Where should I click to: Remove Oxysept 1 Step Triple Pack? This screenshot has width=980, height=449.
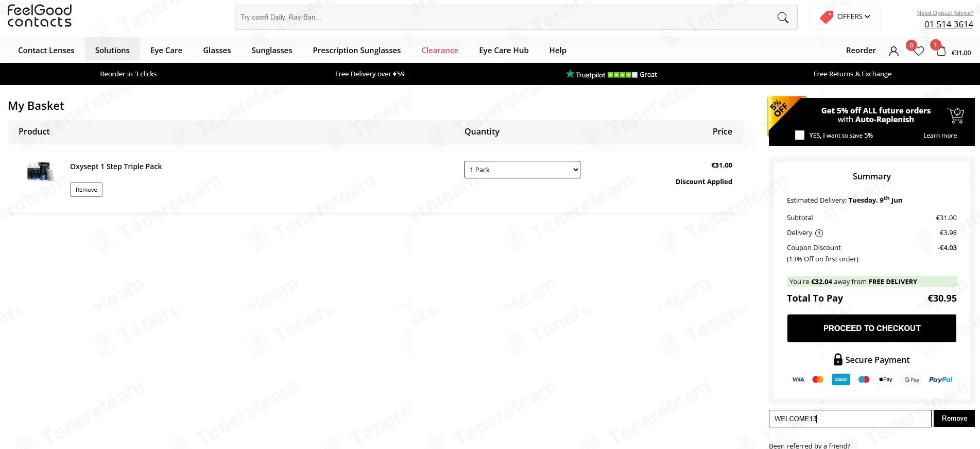[86, 190]
